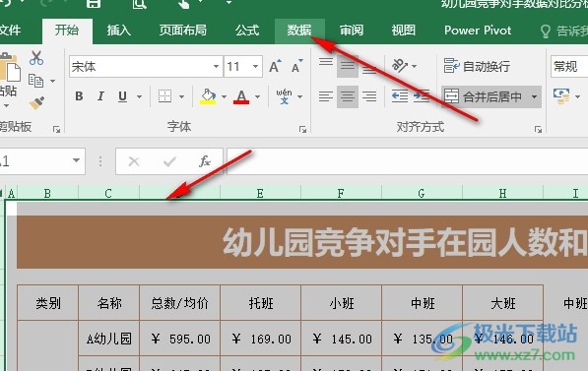The width and height of the screenshot is (588, 371).
Task: Switch to the 数据 ribbon tab
Action: pos(299,31)
